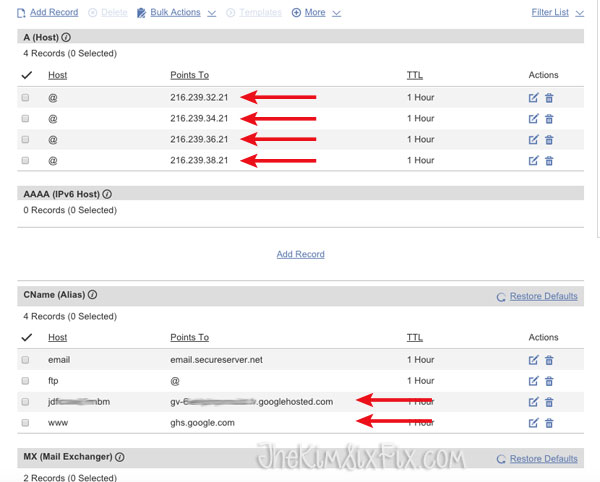This screenshot has width=600, height=482.
Task: Delete the email CName record
Action: pyautogui.click(x=549, y=360)
